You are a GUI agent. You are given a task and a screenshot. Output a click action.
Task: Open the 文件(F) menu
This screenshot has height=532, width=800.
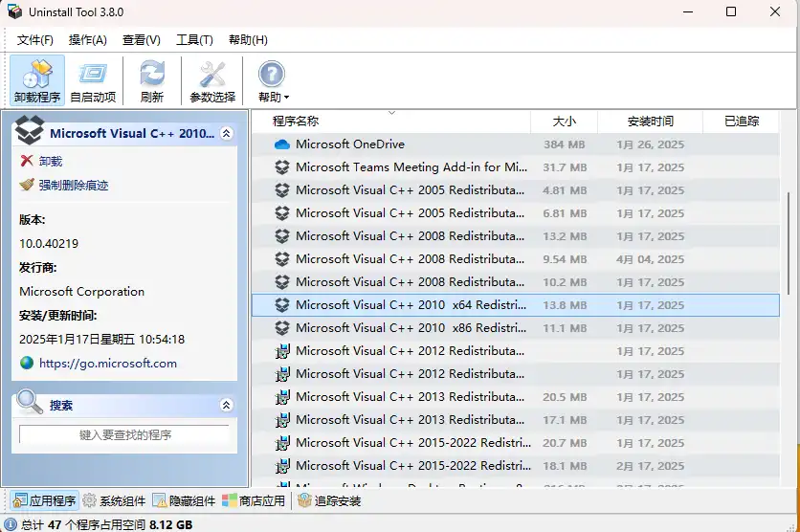[x=34, y=40]
